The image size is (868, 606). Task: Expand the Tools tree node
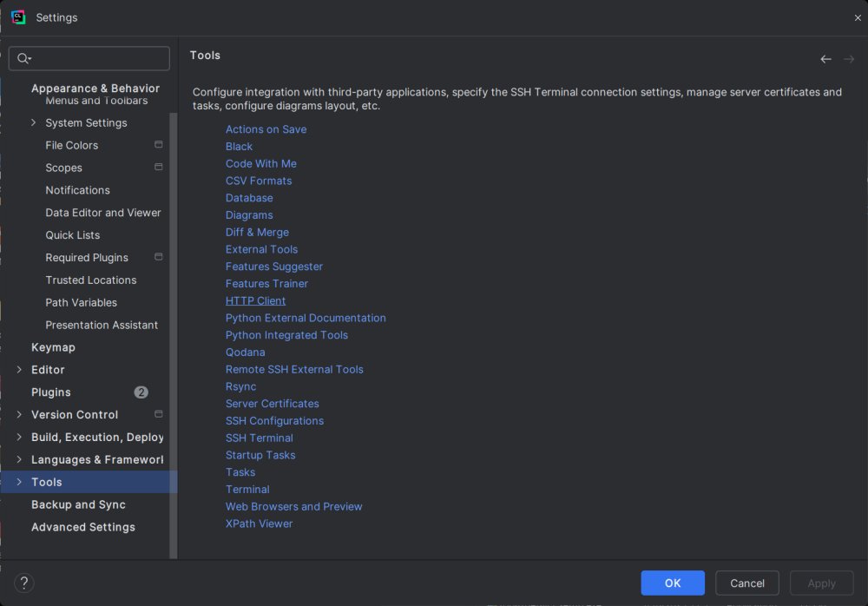coord(19,482)
